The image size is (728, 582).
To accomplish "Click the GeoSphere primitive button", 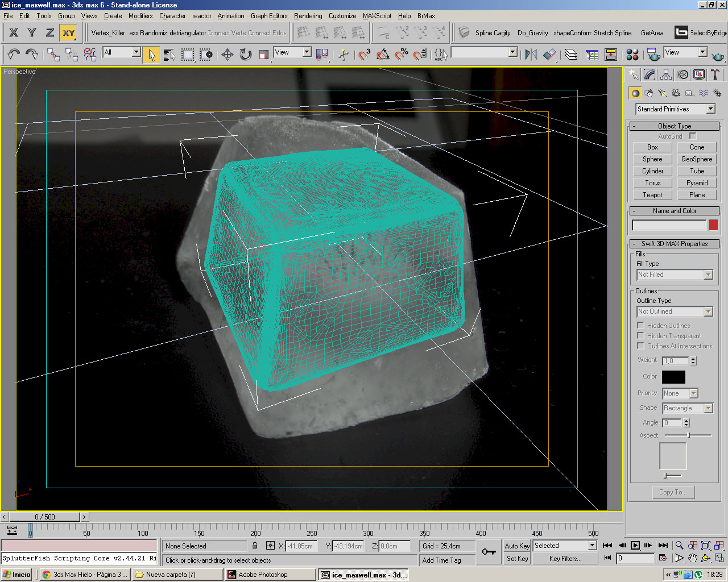I will coord(697,159).
